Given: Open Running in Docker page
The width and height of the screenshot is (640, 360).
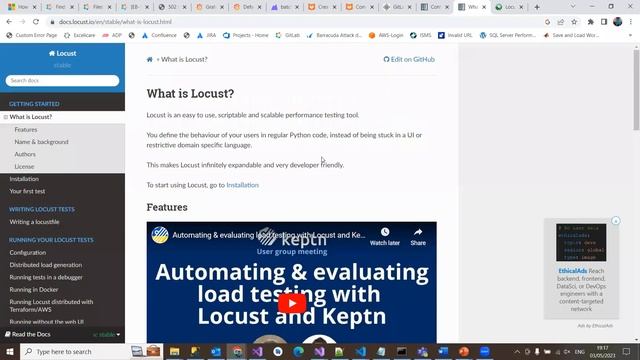Looking at the screenshot, I should click(x=34, y=290).
